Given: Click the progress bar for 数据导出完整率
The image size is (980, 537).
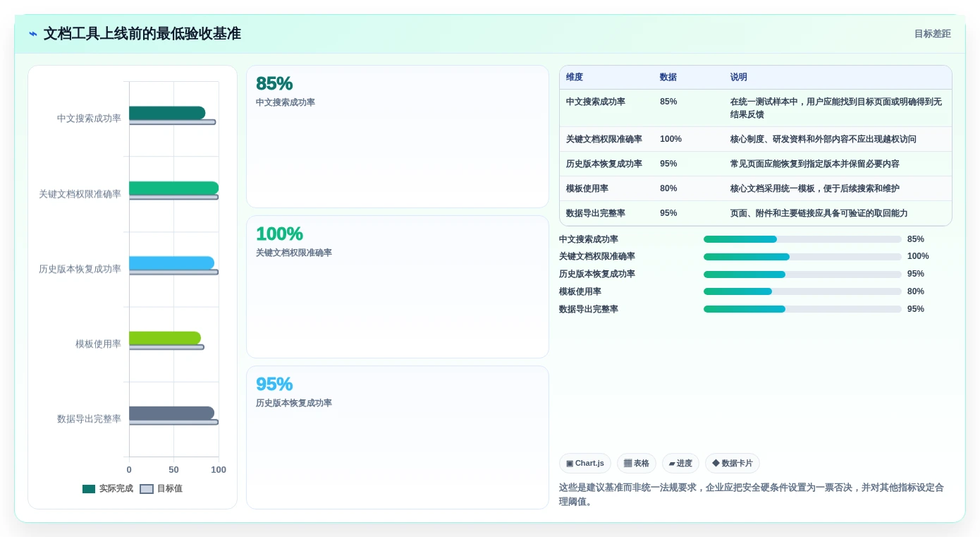Looking at the screenshot, I should 802,309.
